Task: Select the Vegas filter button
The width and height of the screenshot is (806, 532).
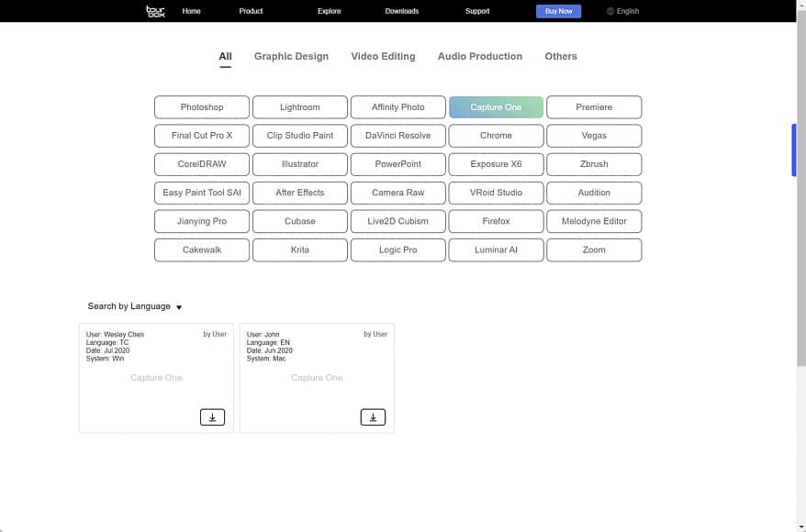Action: pyautogui.click(x=594, y=136)
